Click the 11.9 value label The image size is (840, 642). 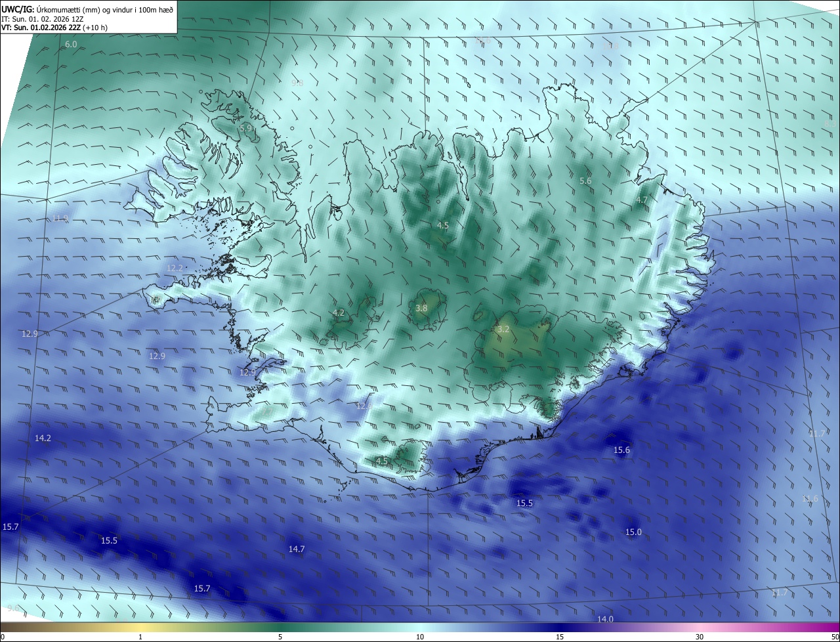pos(60,218)
